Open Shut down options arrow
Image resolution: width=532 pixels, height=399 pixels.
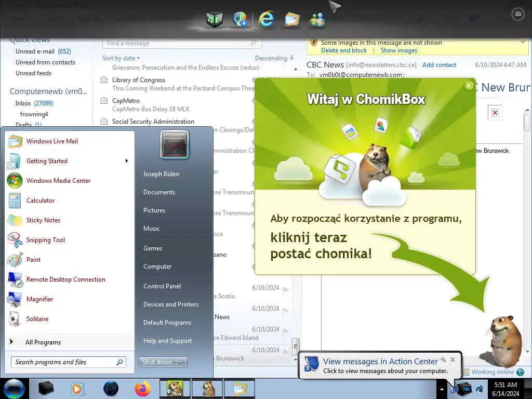[x=181, y=362]
